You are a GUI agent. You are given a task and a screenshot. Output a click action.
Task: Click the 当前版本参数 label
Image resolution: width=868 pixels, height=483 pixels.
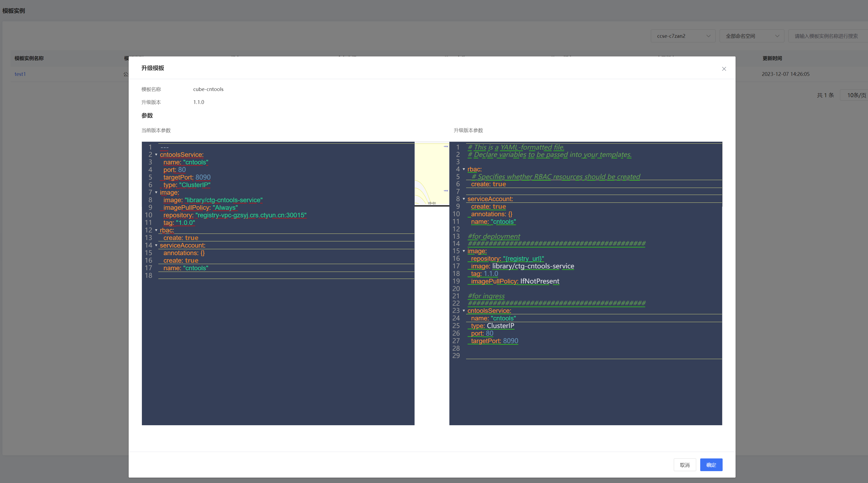click(x=156, y=130)
